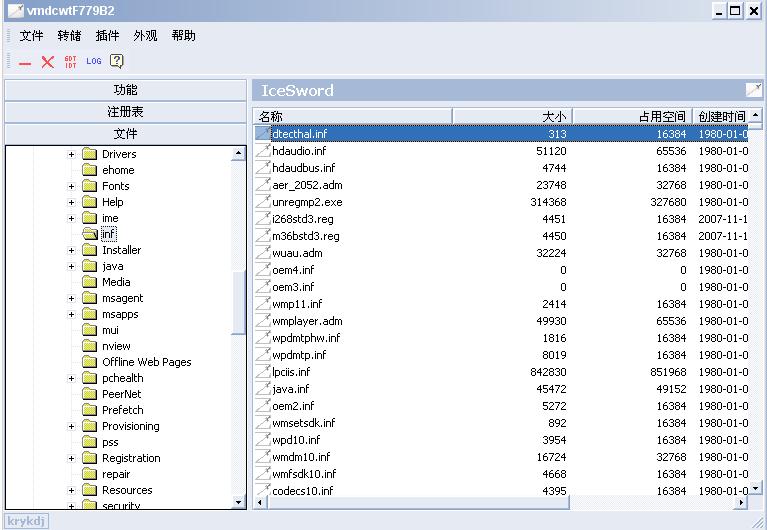Expand the Registration folder node
Viewport: 767px width, 530px height.
tap(71, 459)
